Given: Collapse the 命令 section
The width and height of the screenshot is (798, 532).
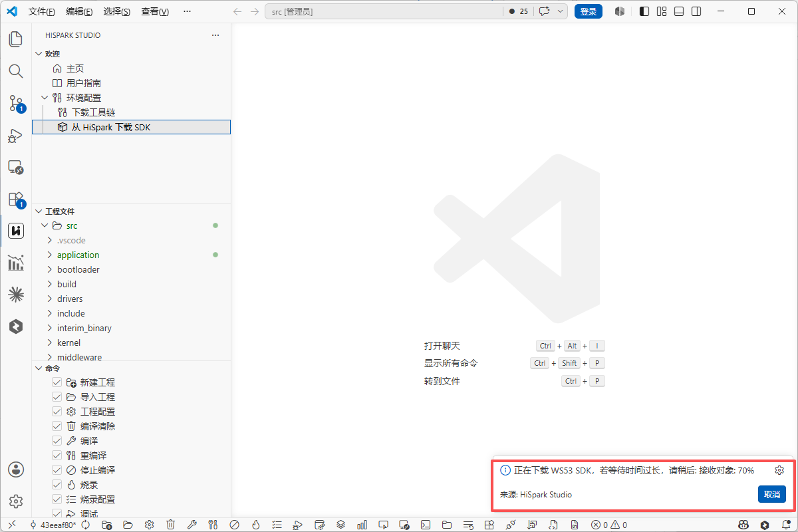Looking at the screenshot, I should click(38, 368).
